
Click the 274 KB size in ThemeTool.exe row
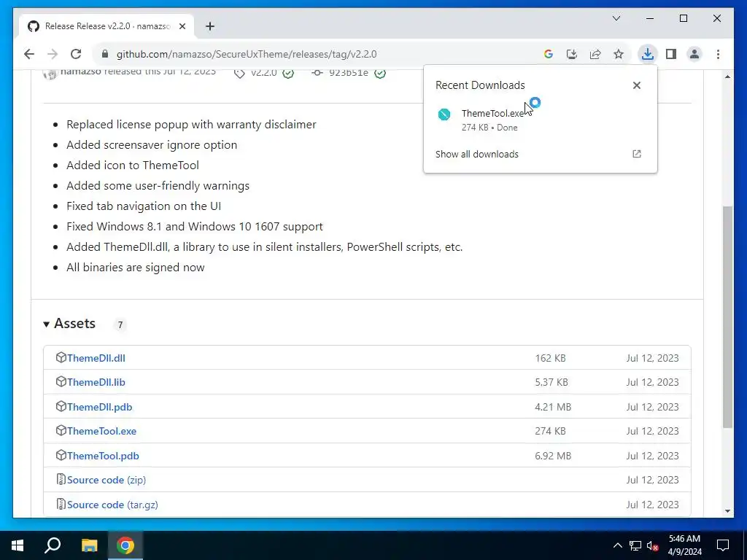(550, 431)
